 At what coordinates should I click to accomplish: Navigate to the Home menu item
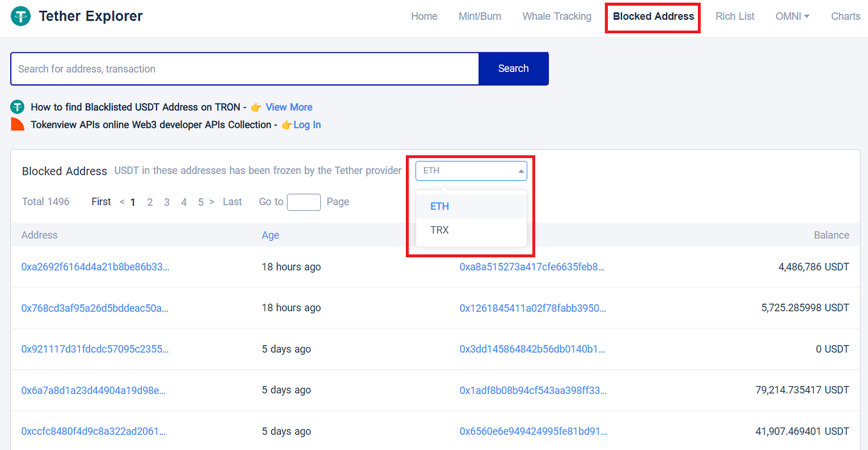pyautogui.click(x=424, y=16)
